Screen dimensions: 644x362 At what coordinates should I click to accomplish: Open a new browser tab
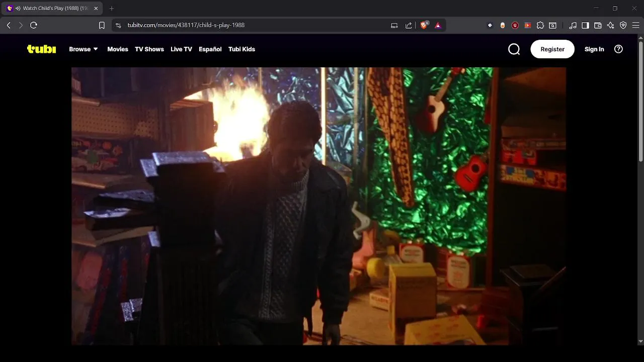point(112,9)
